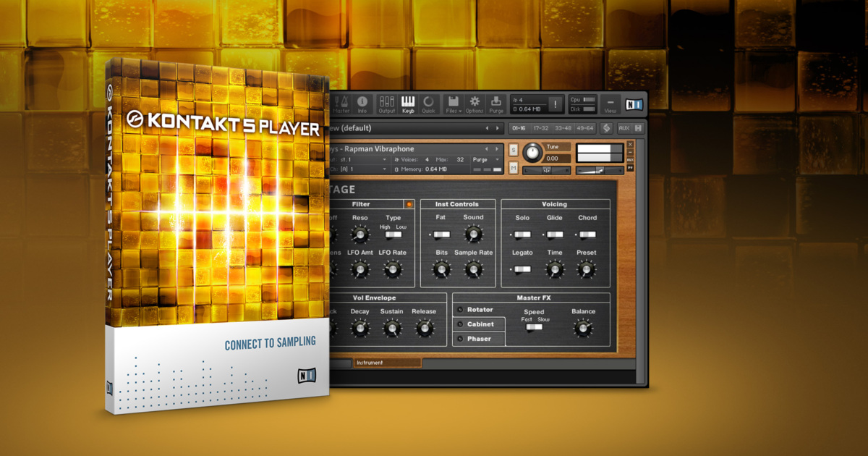Switch to the Cabinet FX tab

(479, 324)
